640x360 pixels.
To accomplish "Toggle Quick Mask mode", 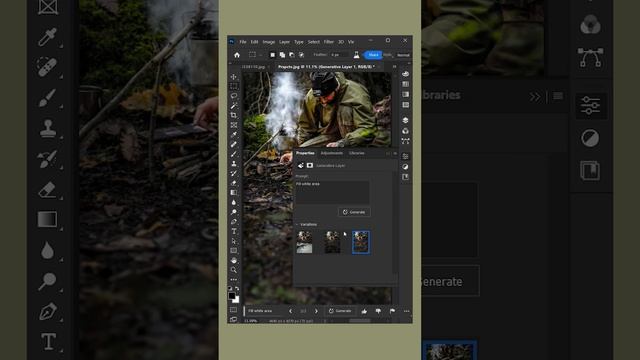I will pos(233,310).
